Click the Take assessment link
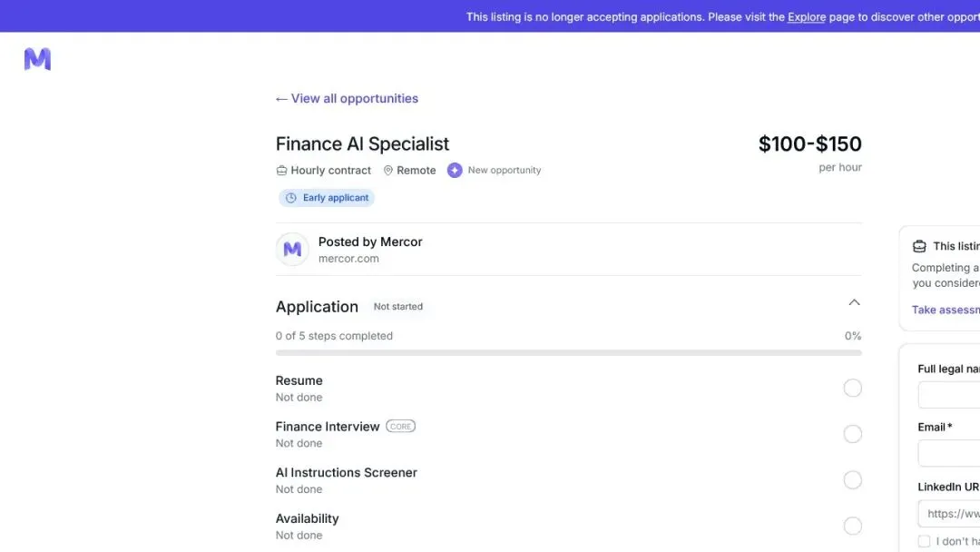This screenshot has width=980, height=552. (x=946, y=310)
